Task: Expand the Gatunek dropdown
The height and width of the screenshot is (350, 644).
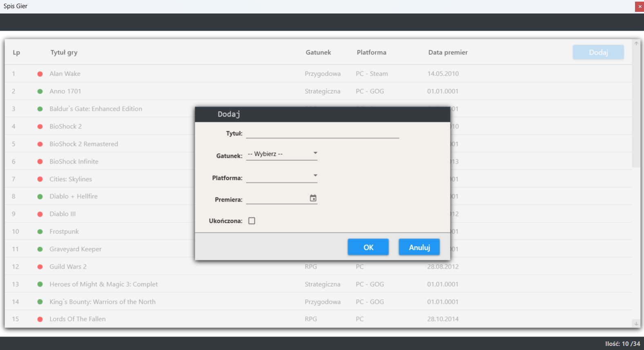Action: click(x=315, y=153)
